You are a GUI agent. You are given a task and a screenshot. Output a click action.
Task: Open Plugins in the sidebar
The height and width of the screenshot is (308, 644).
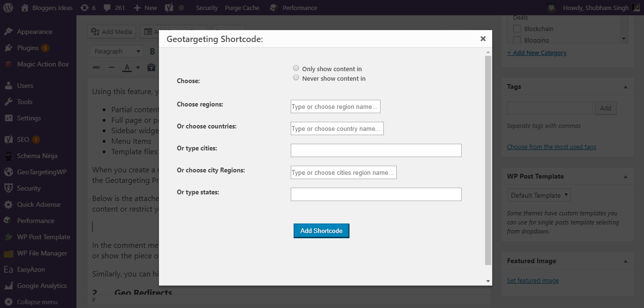(28, 48)
